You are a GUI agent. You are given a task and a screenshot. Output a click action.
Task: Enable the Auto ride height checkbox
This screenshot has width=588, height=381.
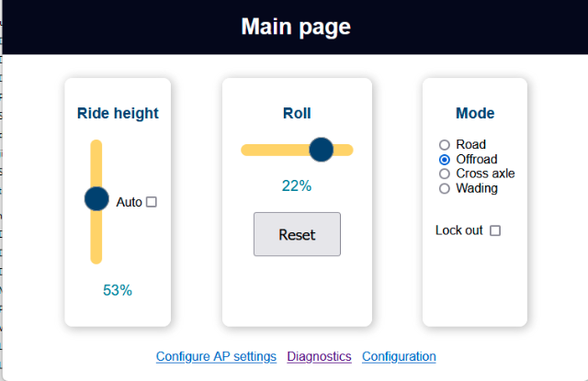point(152,202)
